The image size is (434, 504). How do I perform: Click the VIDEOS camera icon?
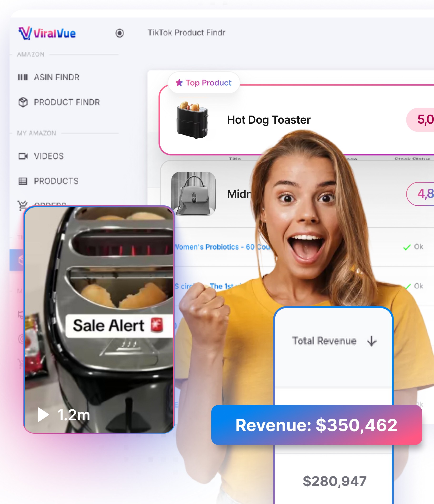[x=23, y=156]
